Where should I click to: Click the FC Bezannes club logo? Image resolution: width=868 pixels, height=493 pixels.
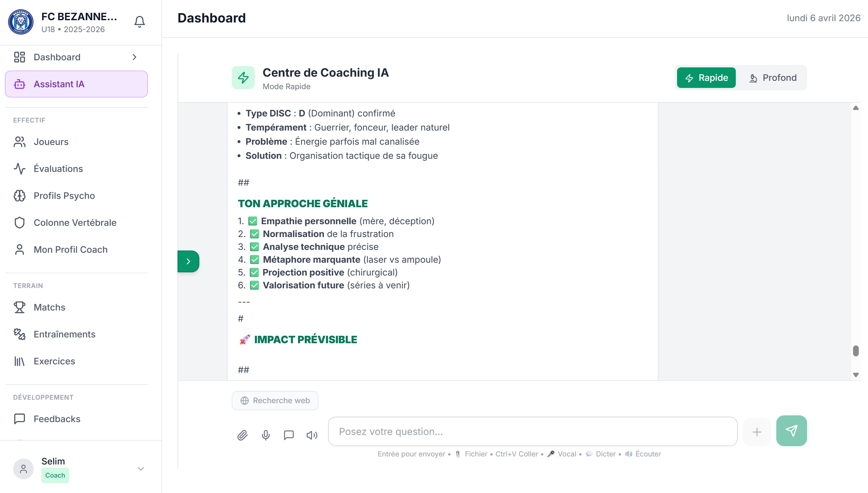point(21,22)
